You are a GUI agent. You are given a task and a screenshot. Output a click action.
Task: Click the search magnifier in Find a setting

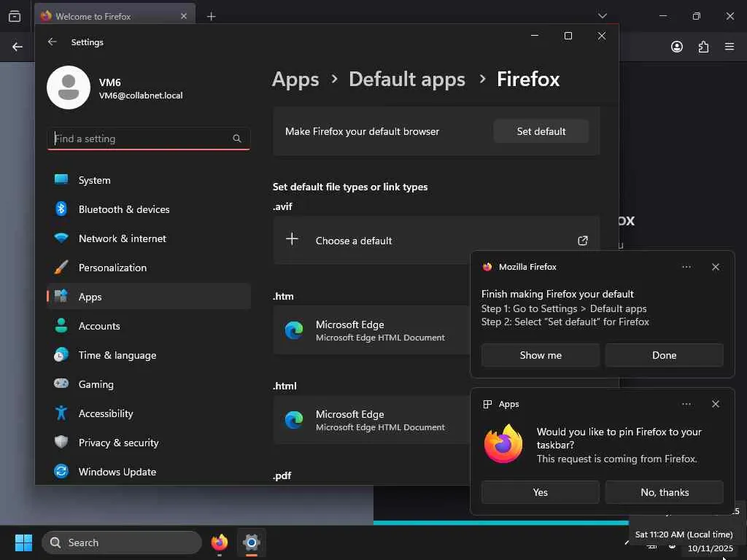[237, 139]
